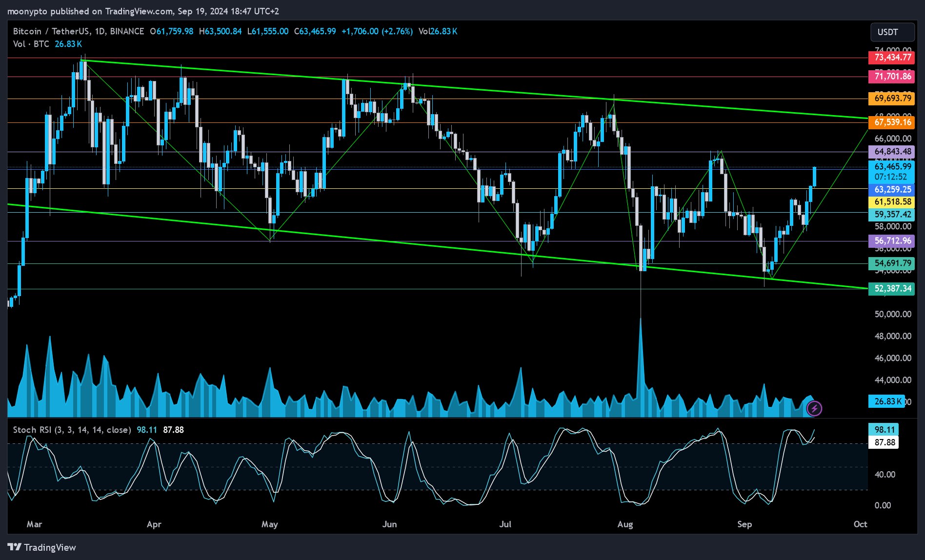Viewport: 925px width, 560px height.
Task: Click the Stoch RSI indicator legend
Action: (72, 430)
